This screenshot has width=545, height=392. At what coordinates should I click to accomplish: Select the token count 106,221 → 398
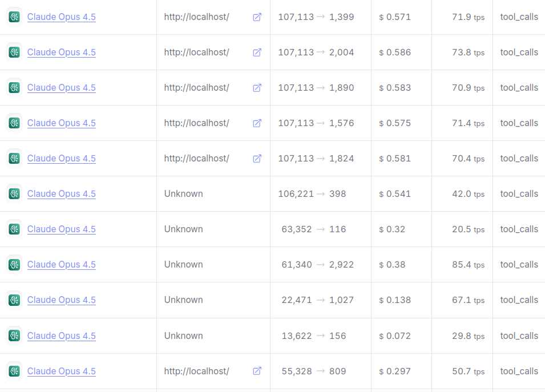pyautogui.click(x=312, y=194)
